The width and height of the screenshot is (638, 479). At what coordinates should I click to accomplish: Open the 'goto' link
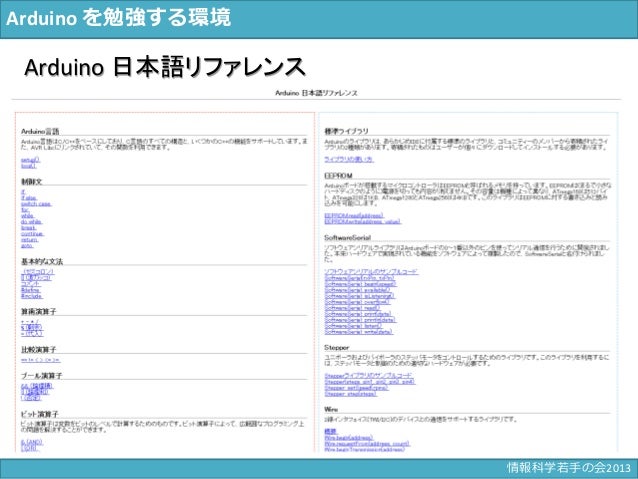tap(27, 246)
